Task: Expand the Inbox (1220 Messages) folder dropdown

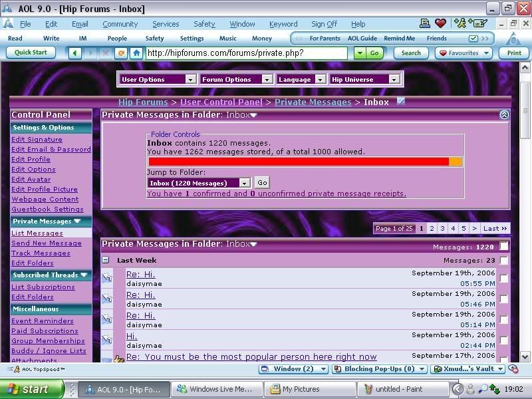Action: click(244, 183)
